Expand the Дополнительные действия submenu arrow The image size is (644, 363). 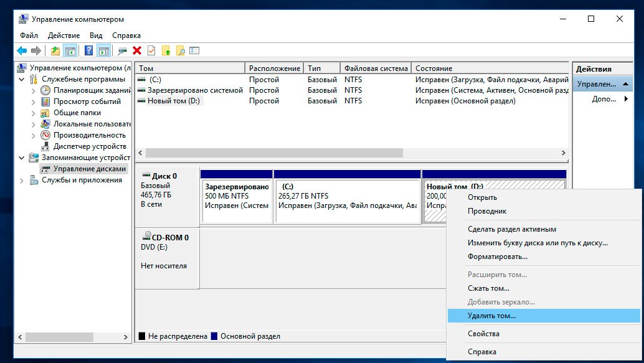tap(626, 99)
